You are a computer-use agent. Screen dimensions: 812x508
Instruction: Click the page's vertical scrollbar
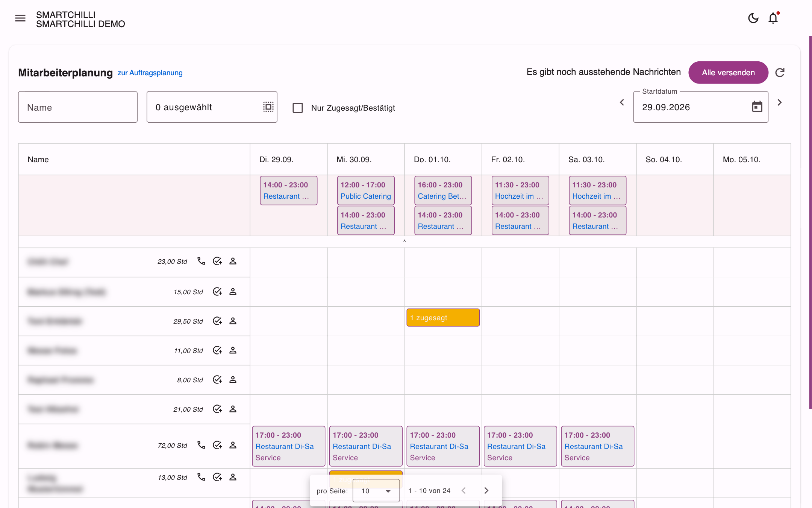point(810,222)
